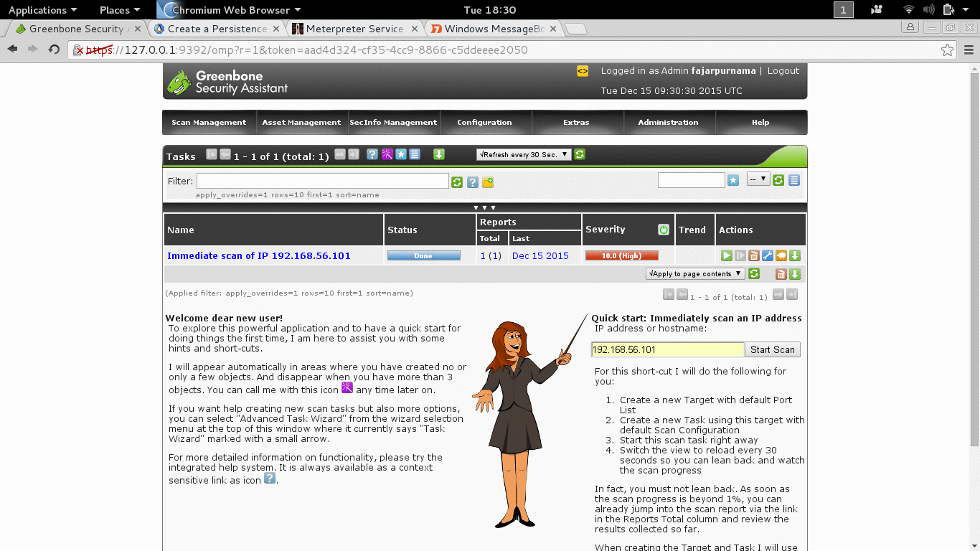Open the Apply to page contents dropdown

coord(695,273)
